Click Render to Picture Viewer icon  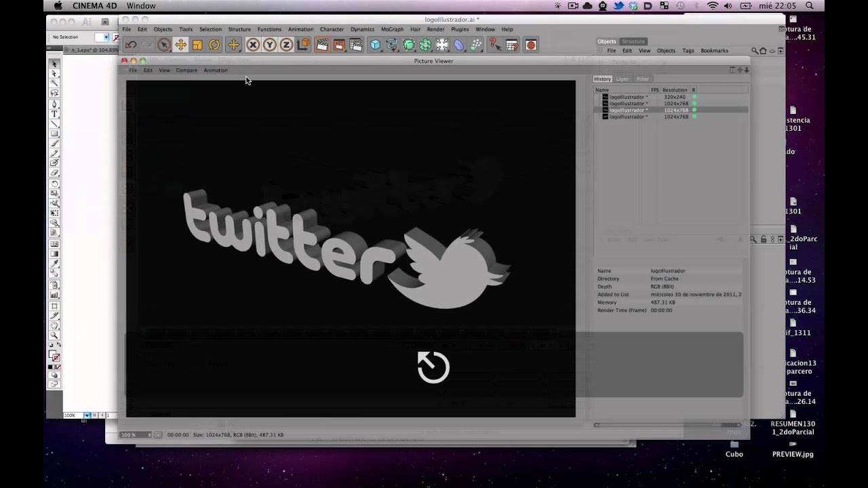click(x=338, y=45)
